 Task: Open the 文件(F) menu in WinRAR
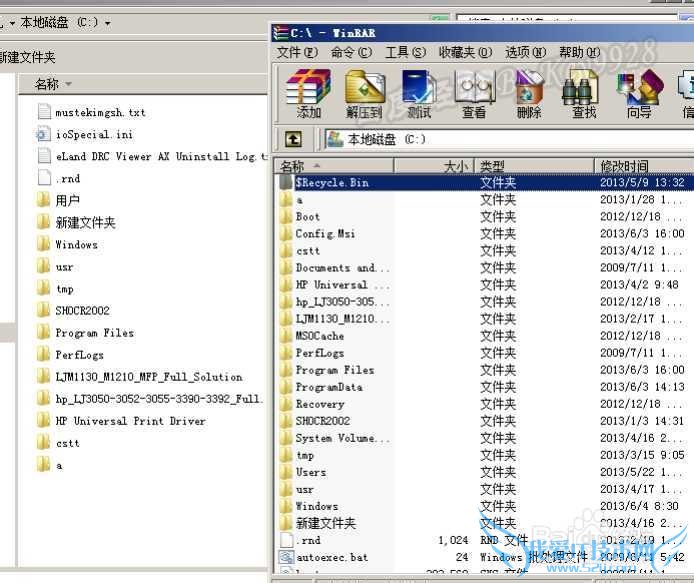click(297, 52)
